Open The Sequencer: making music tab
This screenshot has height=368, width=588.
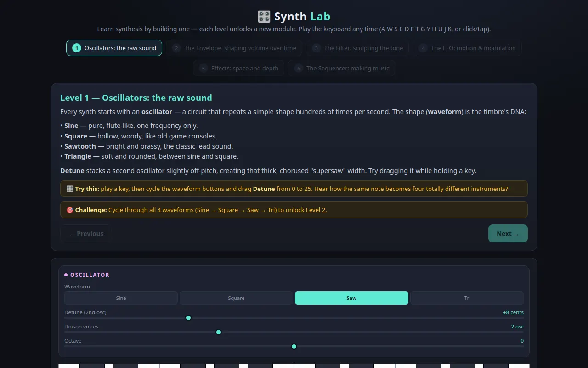click(342, 68)
